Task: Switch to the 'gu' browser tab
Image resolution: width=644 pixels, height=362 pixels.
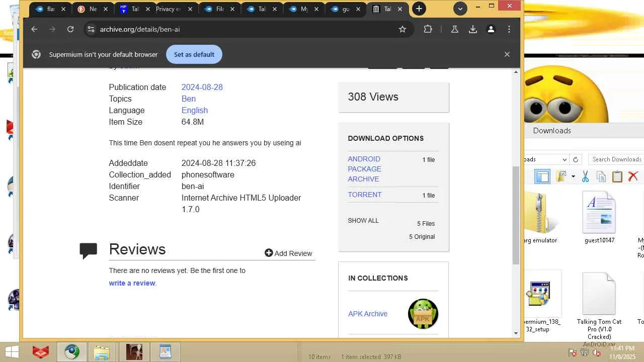Action: tap(346, 9)
